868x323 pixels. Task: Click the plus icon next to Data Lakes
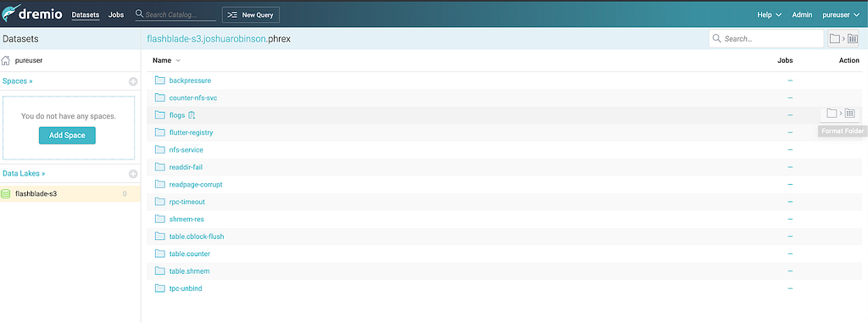coord(133,174)
